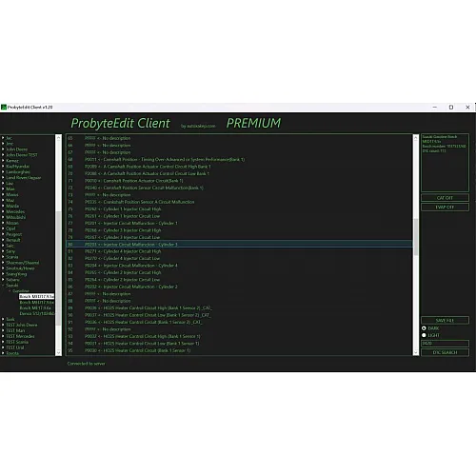This screenshot has height=476, width=476.
Task: Expand the Mercedes node arrow
Action: [x=3, y=211]
